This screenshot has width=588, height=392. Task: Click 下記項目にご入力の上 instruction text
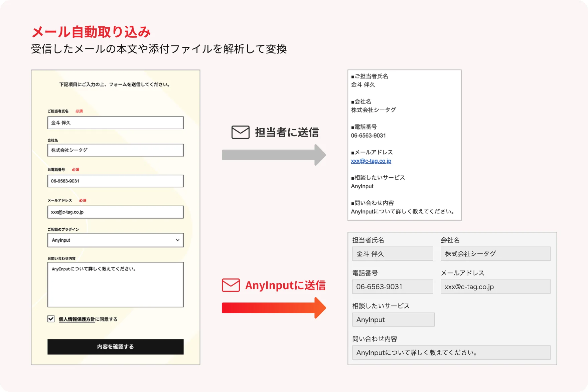point(115,84)
